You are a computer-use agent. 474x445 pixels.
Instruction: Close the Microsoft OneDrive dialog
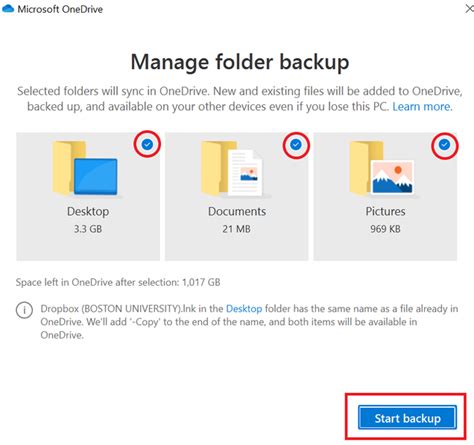(469, 9)
